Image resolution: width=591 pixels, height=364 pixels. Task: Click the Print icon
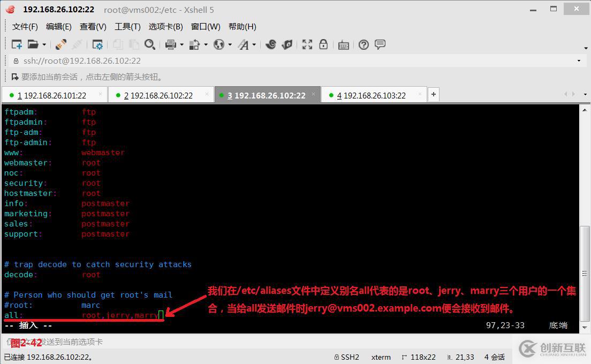click(171, 45)
